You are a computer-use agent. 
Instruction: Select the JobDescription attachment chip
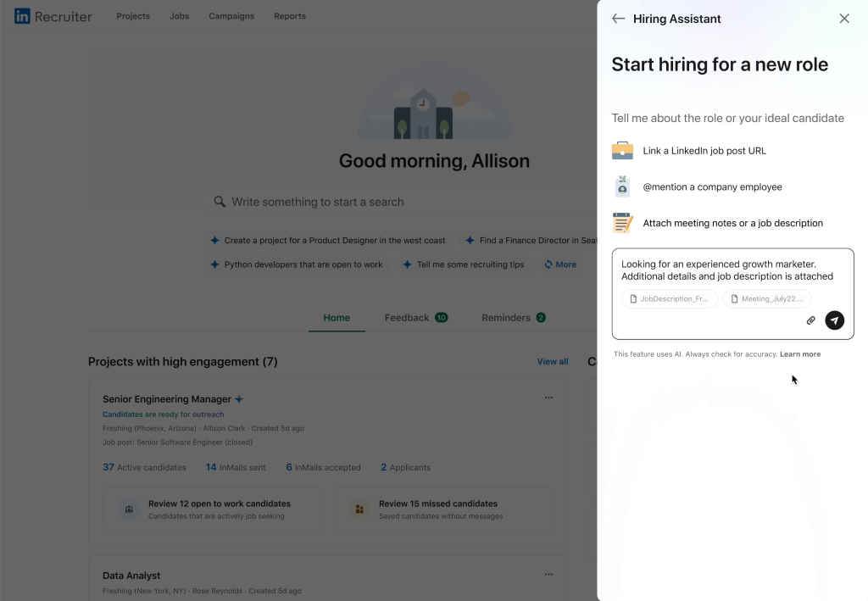tap(670, 299)
